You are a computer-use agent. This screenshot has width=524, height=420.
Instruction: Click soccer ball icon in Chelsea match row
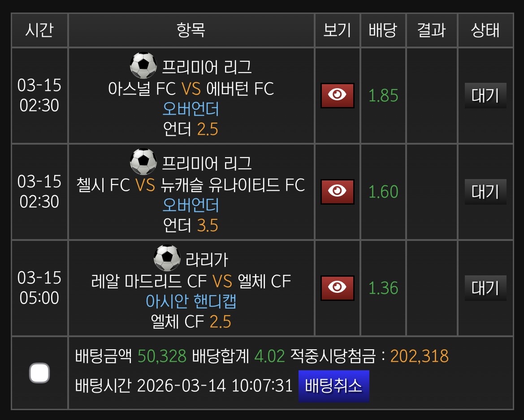tap(143, 162)
